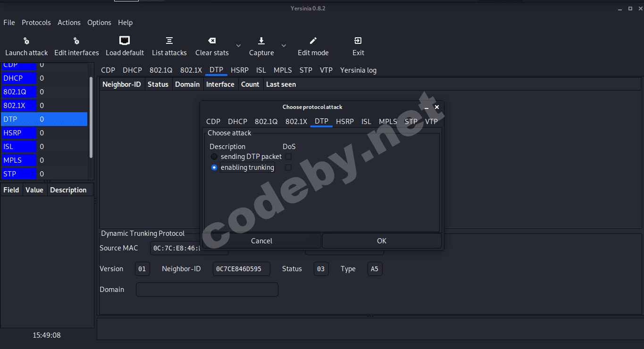Switch to ISL tab in attack dialog
The height and width of the screenshot is (349, 644).
tap(366, 121)
